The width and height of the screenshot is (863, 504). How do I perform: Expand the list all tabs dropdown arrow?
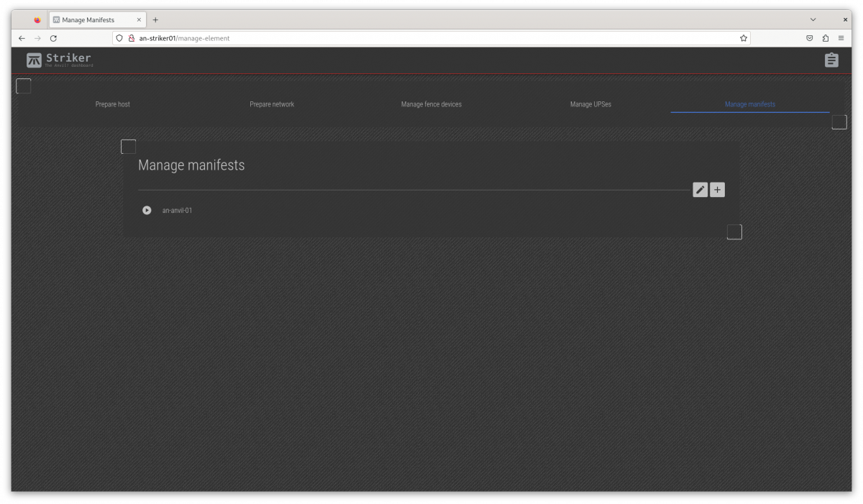(x=813, y=19)
